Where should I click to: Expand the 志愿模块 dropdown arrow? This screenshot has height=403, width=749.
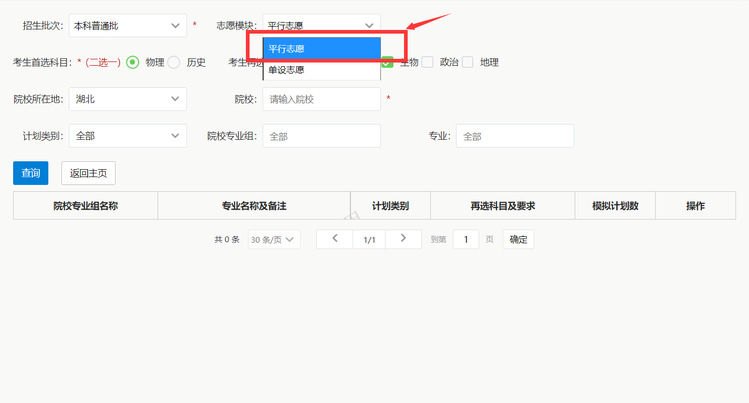coord(370,25)
